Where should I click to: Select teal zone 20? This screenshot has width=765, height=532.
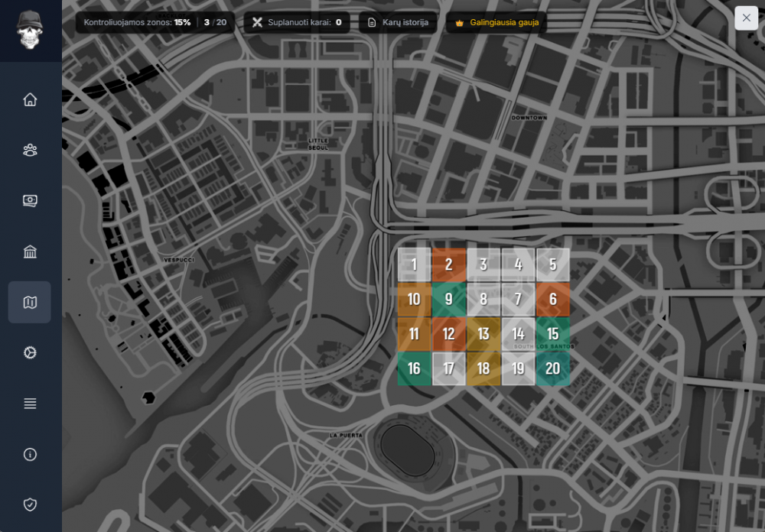click(x=553, y=368)
